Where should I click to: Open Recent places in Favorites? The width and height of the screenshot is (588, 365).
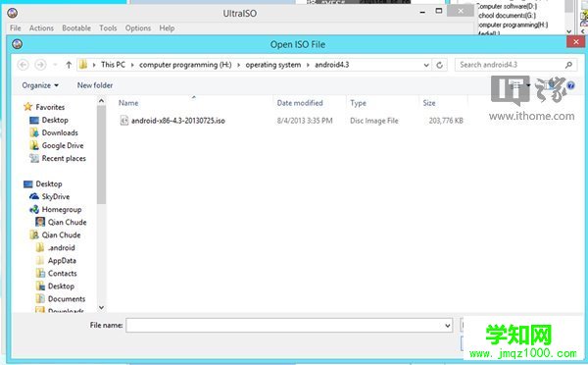pyautogui.click(x=64, y=159)
